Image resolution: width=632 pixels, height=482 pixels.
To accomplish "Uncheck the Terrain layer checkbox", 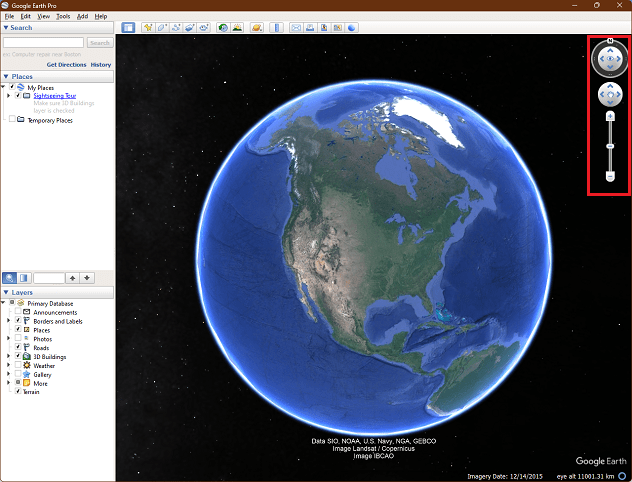I will [x=18, y=391].
